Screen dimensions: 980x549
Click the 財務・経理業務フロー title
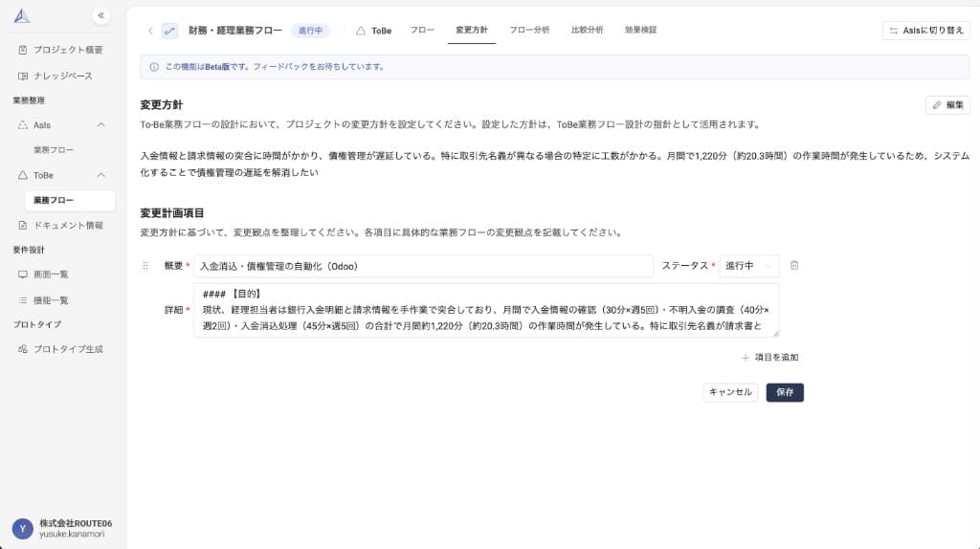pos(235,31)
